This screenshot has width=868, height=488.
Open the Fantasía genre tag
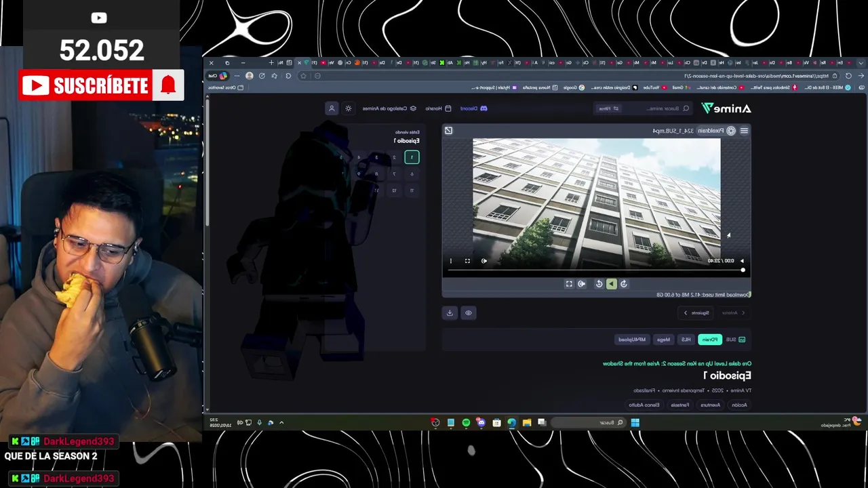(x=680, y=405)
